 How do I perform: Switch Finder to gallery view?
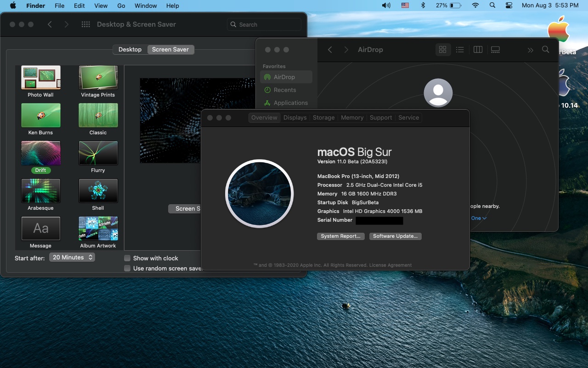click(x=495, y=50)
